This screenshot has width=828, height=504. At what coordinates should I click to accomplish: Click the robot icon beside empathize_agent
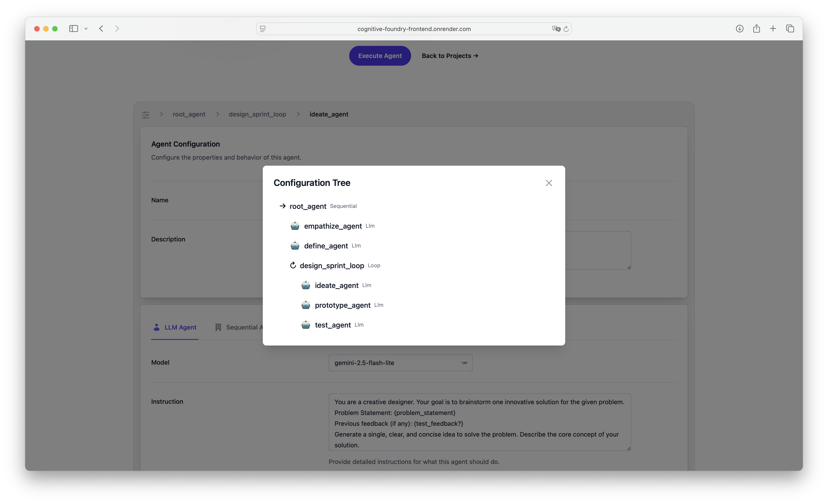pyautogui.click(x=295, y=226)
